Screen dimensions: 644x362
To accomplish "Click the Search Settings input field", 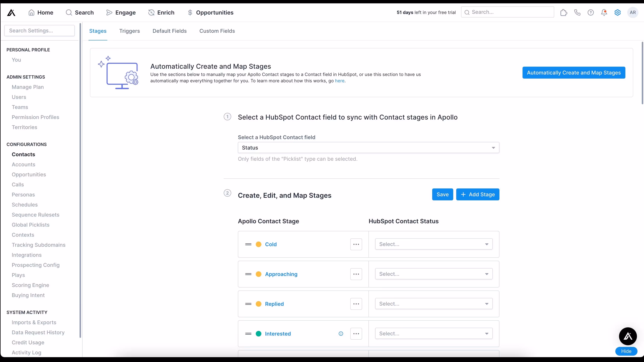I will 39,30.
